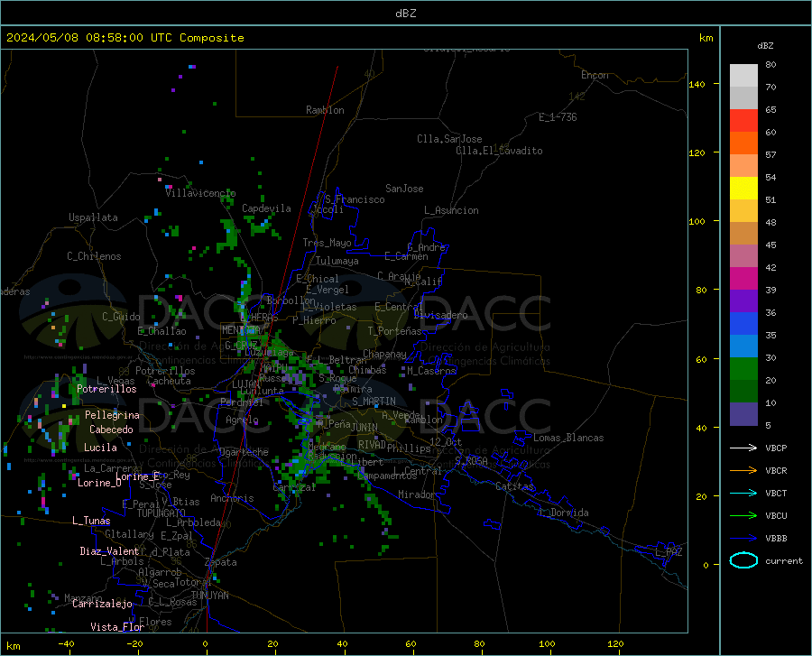Click the 'Encon' label at upper right
This screenshot has width=812, height=656.
[x=595, y=75]
